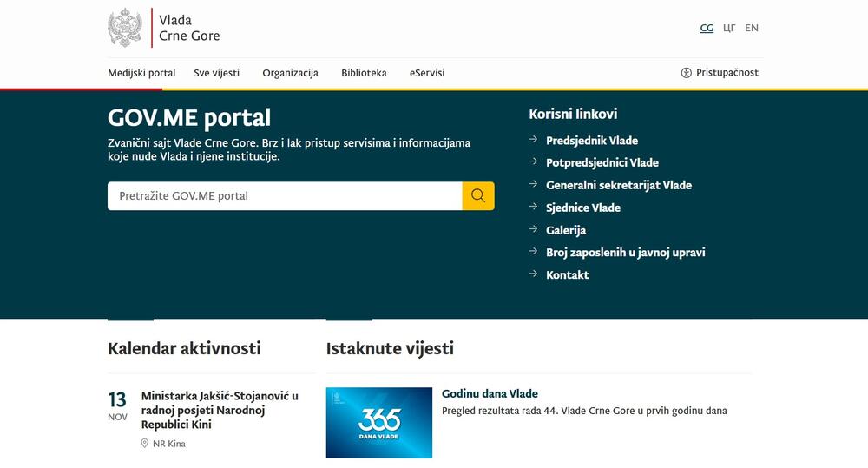Click the Montenegro coat of arms logo
This screenshot has width=868, height=468.
click(125, 28)
